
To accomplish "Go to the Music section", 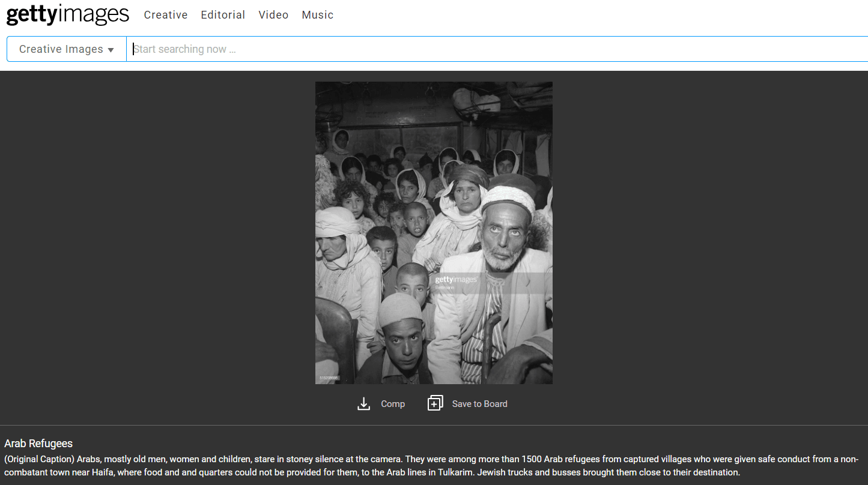I will (x=318, y=15).
